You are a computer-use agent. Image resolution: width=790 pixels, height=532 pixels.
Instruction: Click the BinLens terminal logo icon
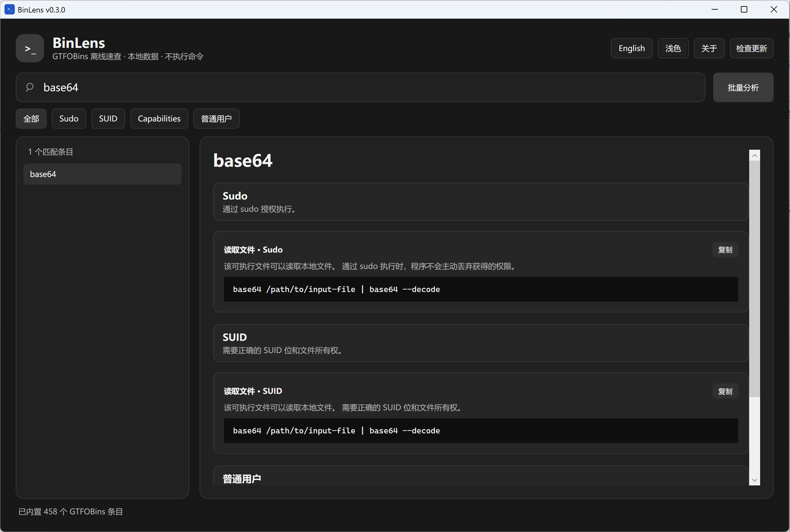coord(30,48)
